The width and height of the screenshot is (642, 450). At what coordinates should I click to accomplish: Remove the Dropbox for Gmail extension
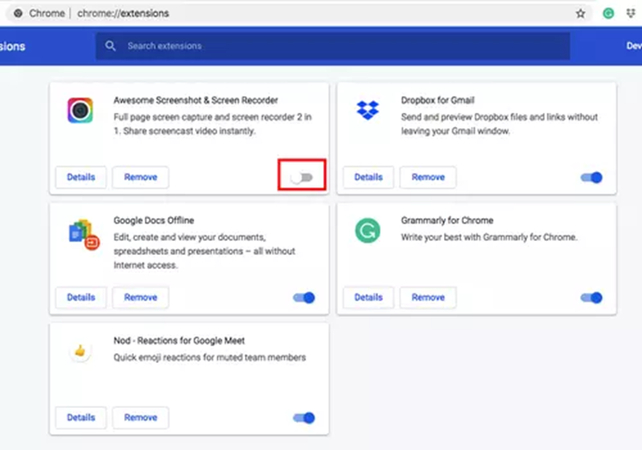428,177
